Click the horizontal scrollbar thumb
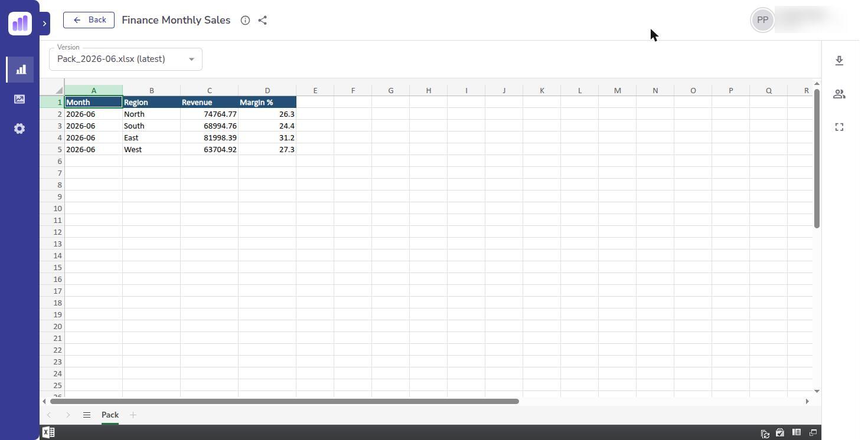The image size is (868, 440). point(285,401)
